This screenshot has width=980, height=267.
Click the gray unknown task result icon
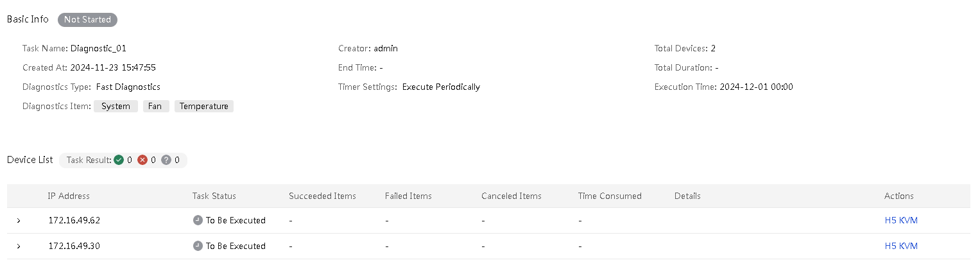pos(166,160)
